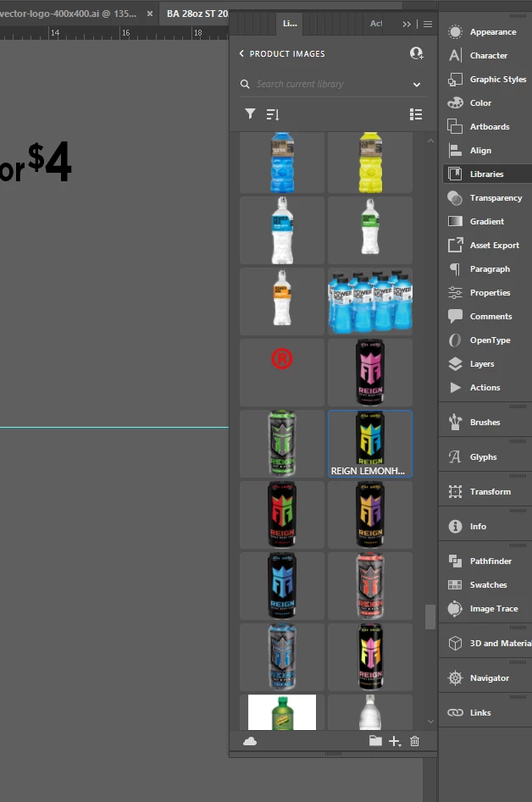
Task: Switch library to list view
Action: click(416, 114)
